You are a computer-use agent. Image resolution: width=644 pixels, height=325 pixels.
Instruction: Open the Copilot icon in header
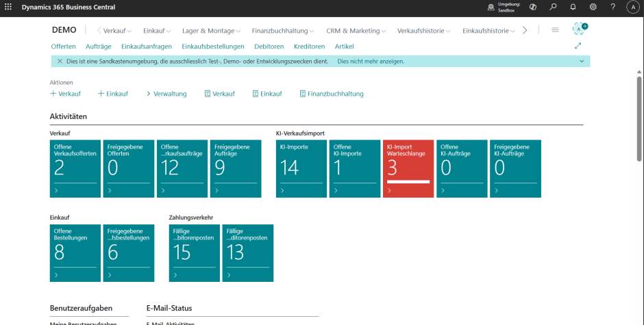click(532, 7)
